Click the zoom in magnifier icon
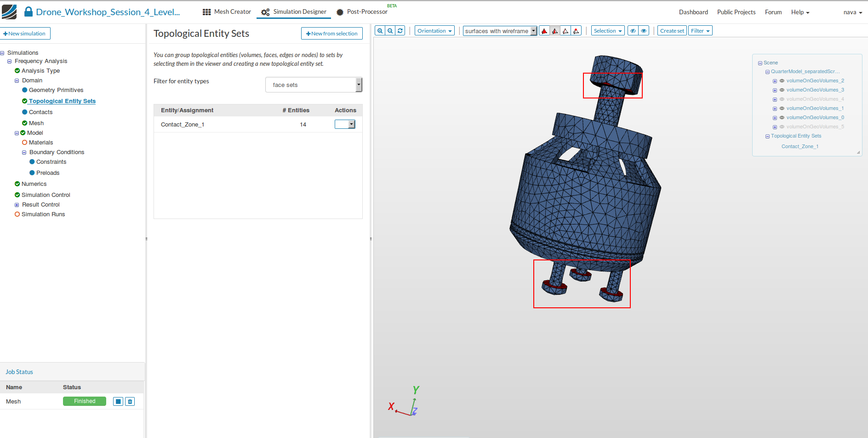 tap(380, 31)
